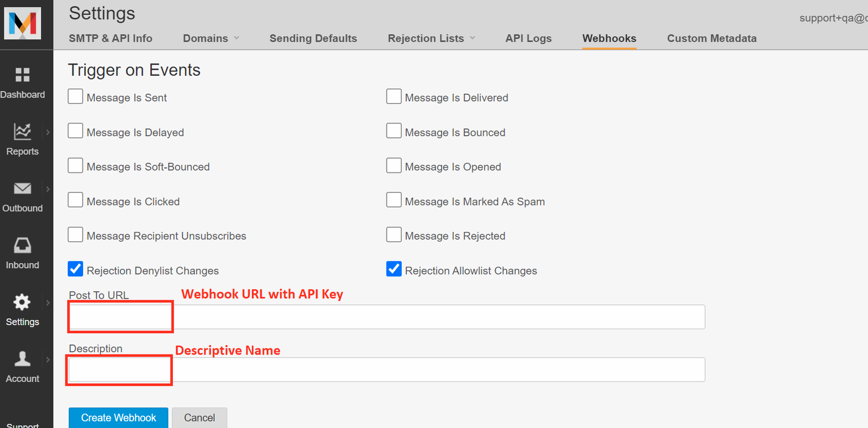Viewport: 868px width, 428px height.
Task: Open the Settings gear icon
Action: 23,302
